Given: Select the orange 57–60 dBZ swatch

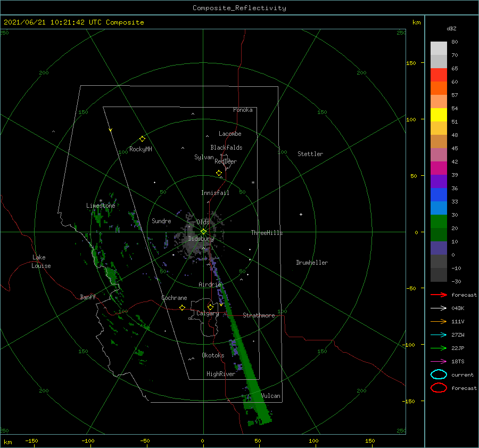Looking at the screenshot, I should click(x=439, y=88).
